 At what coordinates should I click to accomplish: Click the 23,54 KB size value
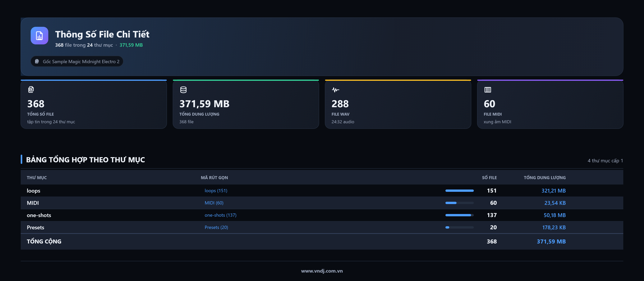(x=555, y=203)
